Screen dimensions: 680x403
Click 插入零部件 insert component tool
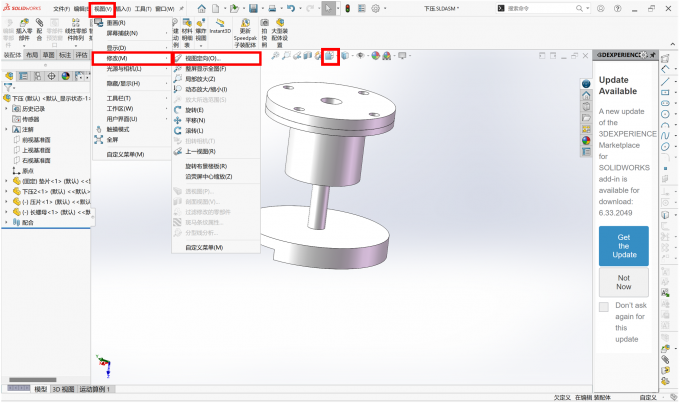click(24, 31)
